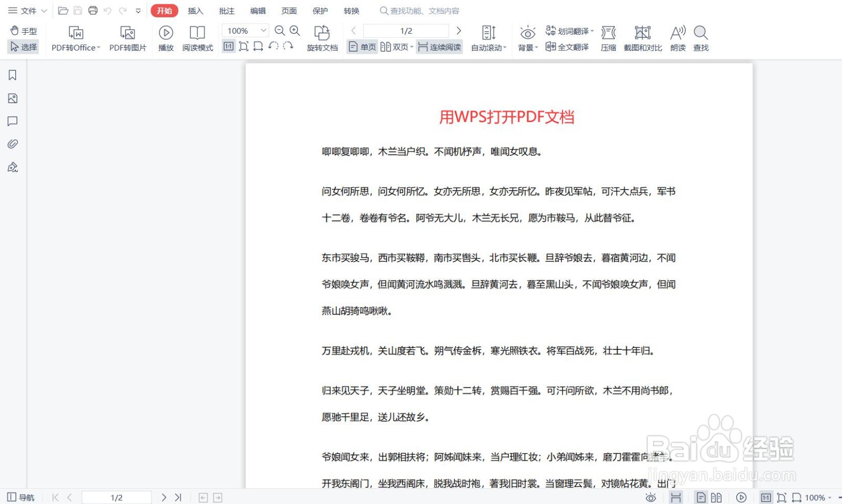The height and width of the screenshot is (504, 842).
Task: Click the PDF转图片 icon
Action: tap(127, 33)
